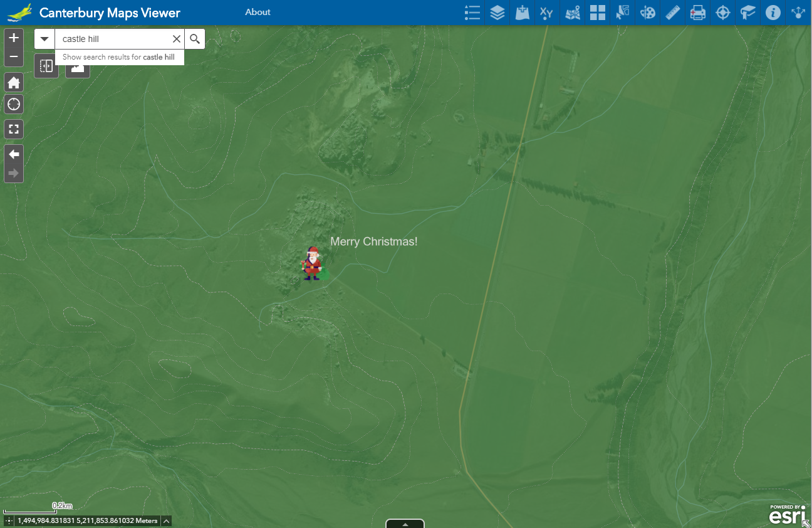This screenshot has width=812, height=528.
Task: Expand the coordinate system chevron
Action: coord(166,520)
